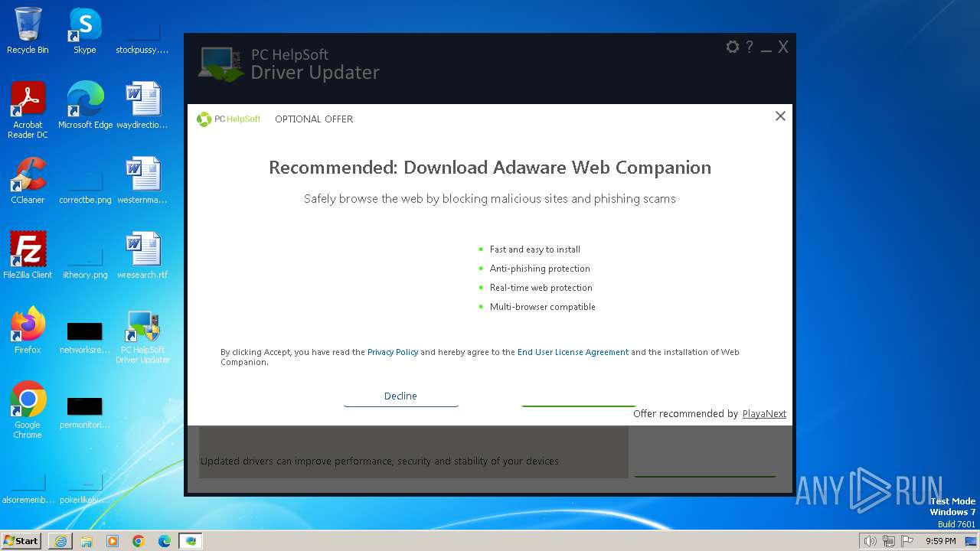Minimize the Driver Updater window
The width and height of the screenshot is (980, 551).
pyautogui.click(x=766, y=47)
